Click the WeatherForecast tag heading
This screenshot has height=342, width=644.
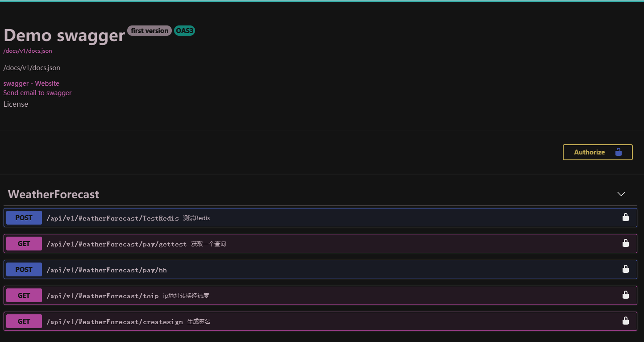(54, 194)
